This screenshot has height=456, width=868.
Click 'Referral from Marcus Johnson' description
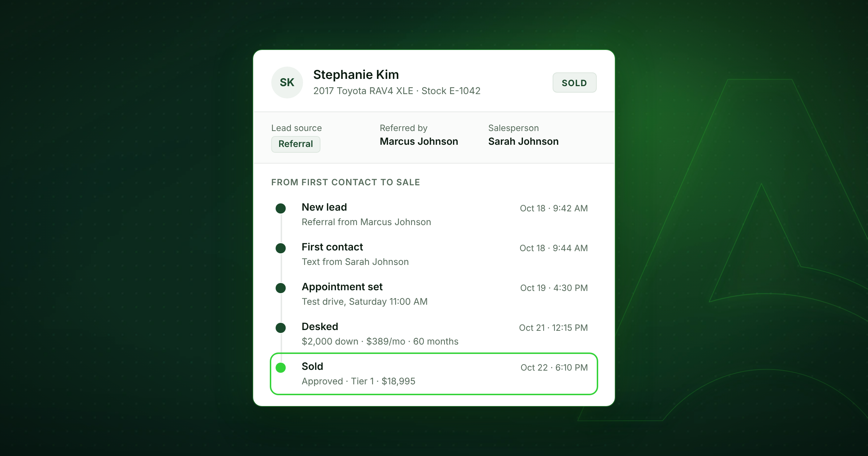[366, 222]
